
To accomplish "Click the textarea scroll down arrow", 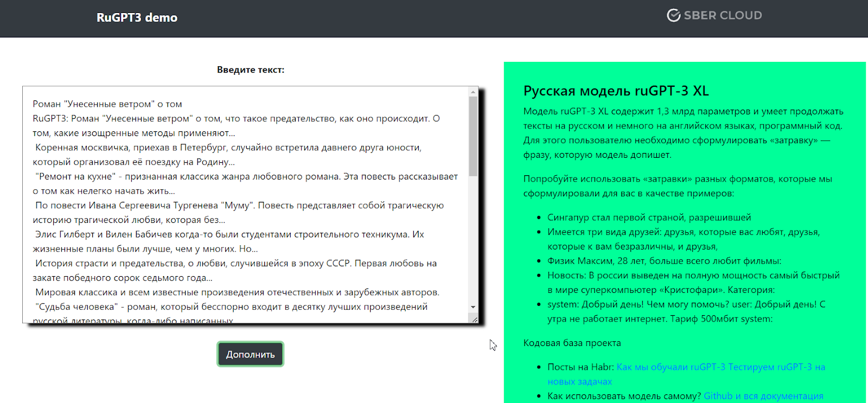I will click(x=473, y=307).
